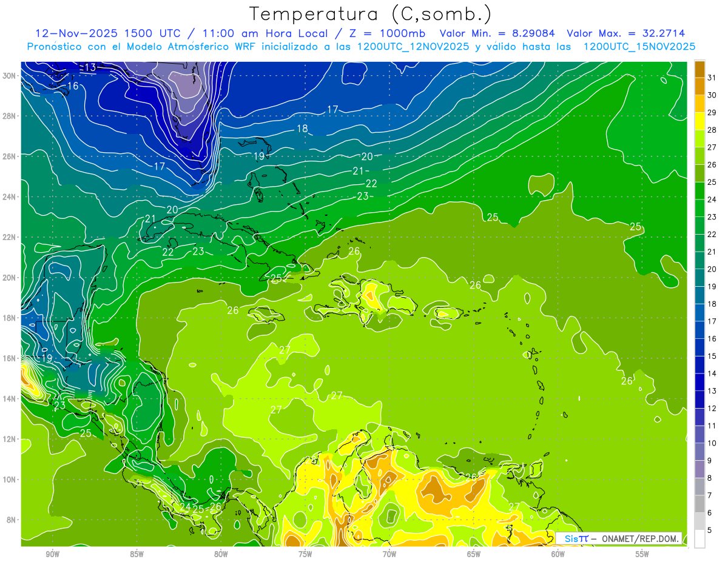728x562 pixels.
Task: Click the legend tick label '31'
Action: coord(712,77)
